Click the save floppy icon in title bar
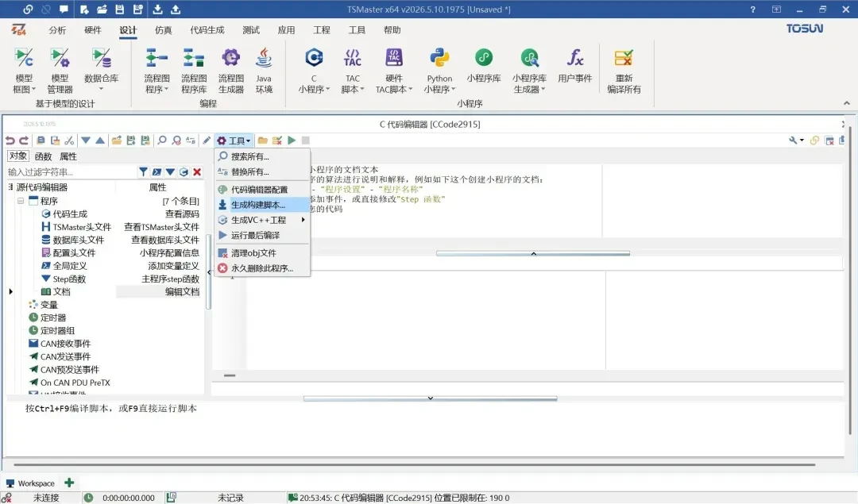858x504 pixels. (120, 10)
